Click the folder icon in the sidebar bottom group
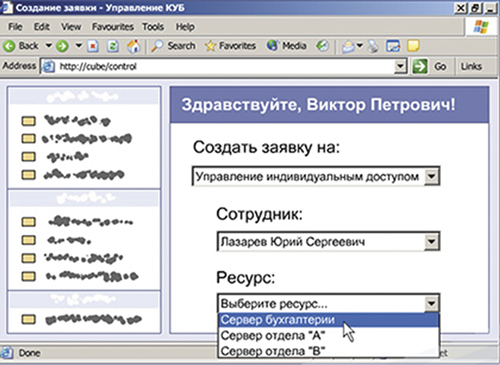 point(28,319)
